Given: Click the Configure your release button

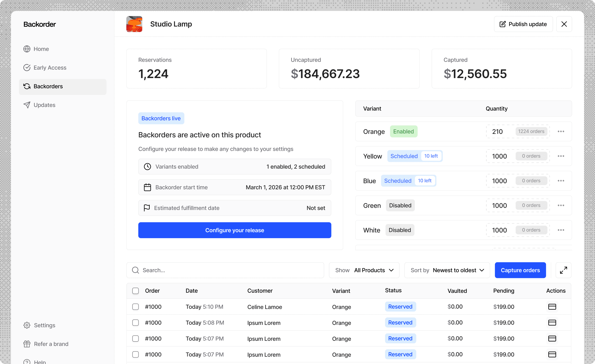Looking at the screenshot, I should pyautogui.click(x=234, y=230).
